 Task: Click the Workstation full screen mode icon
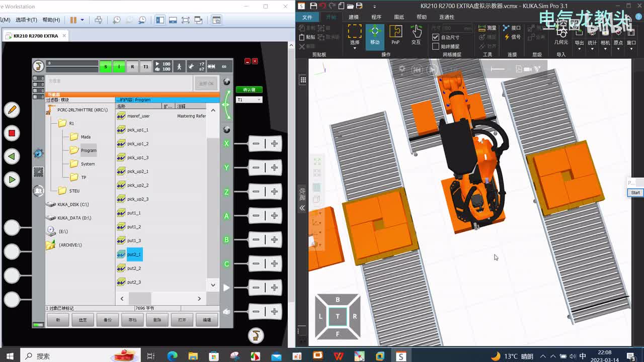186,20
